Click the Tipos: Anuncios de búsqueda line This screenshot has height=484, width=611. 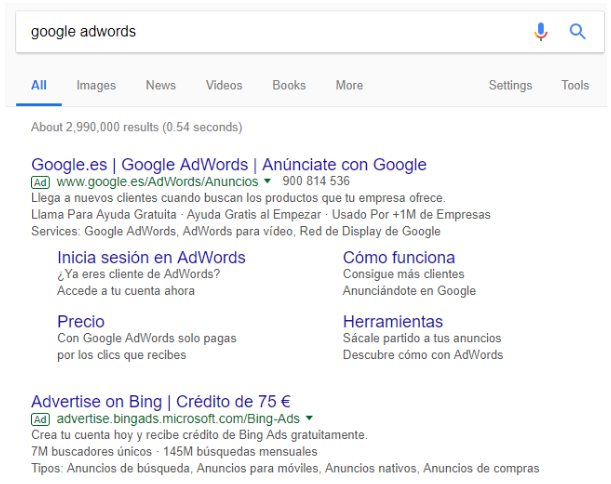tap(285, 468)
